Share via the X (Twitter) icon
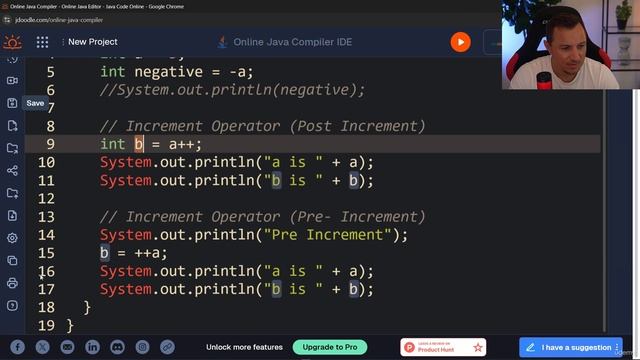 (42, 347)
